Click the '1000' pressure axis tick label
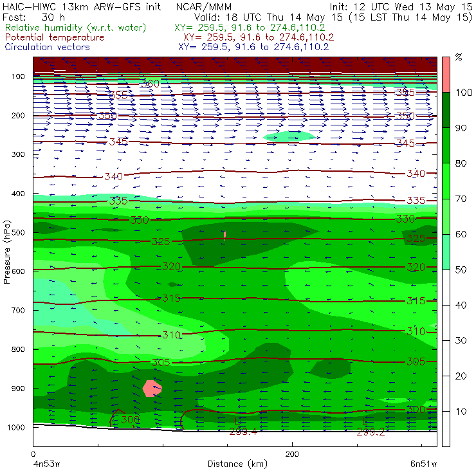Screen dimensions: 476x476 pyautogui.click(x=16, y=427)
